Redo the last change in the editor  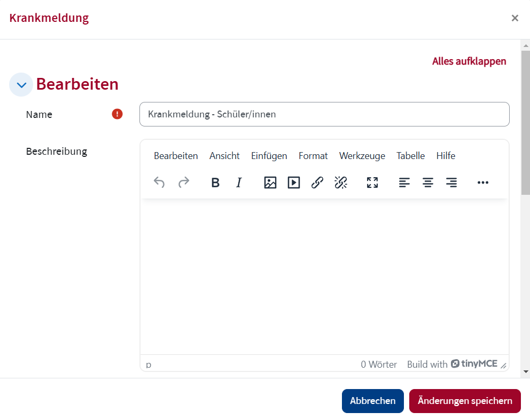tap(184, 182)
